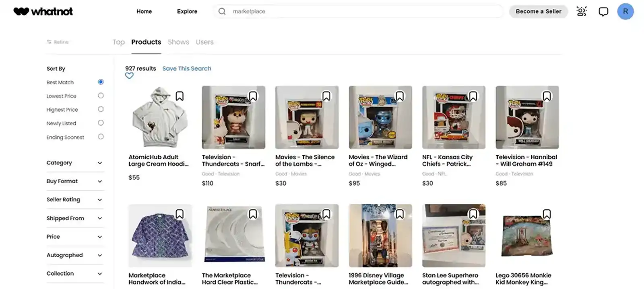
Task: Click the heart icon below the results count
Action: (x=129, y=76)
